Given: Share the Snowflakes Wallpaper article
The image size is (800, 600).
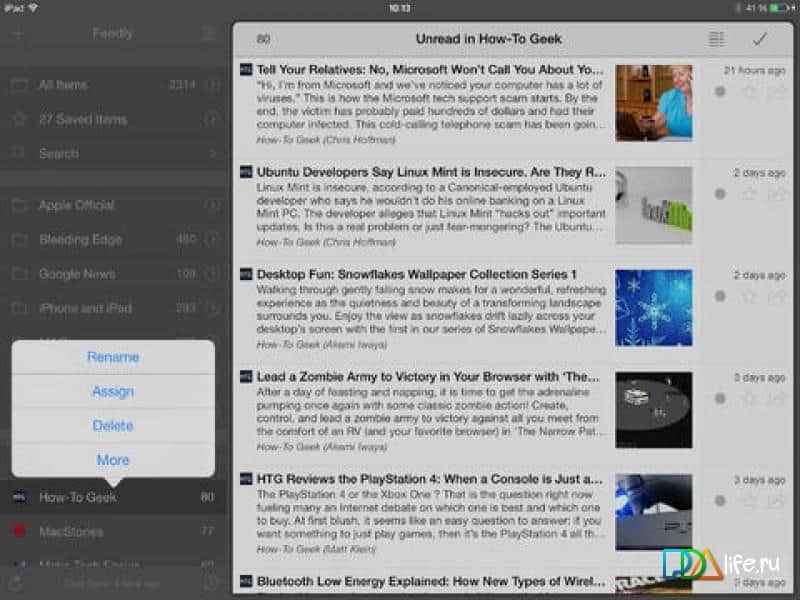Looking at the screenshot, I should coord(776,296).
